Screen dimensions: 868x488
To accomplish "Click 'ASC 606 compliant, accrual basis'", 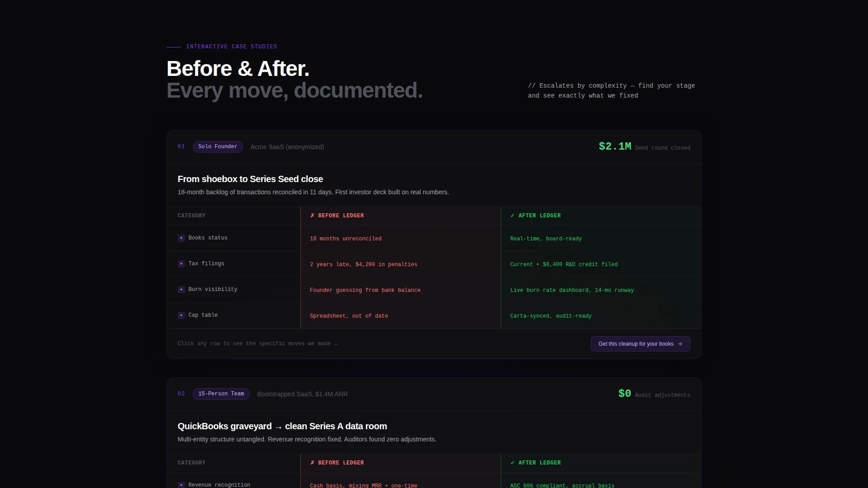I will (562, 485).
